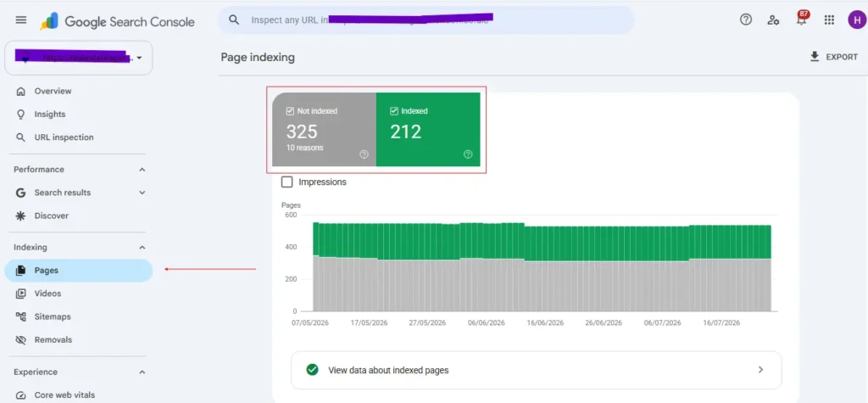Enable the Impressions checkbox
This screenshot has width=868, height=403.
[x=287, y=182]
